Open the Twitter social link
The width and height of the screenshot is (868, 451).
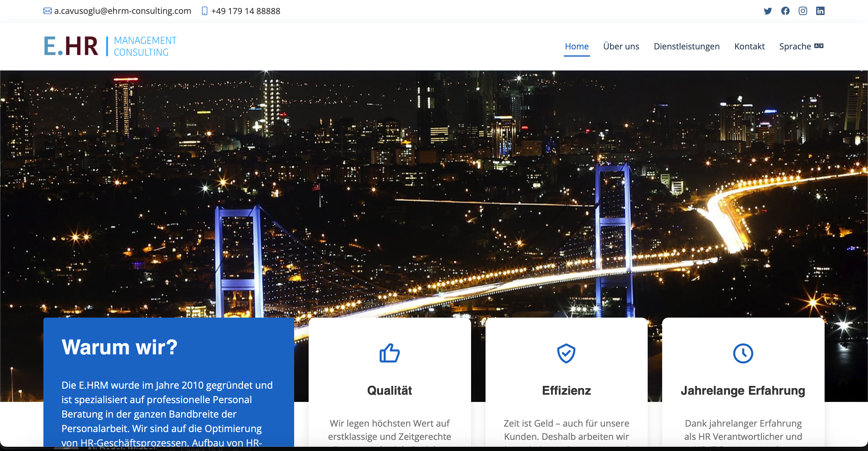[768, 11]
